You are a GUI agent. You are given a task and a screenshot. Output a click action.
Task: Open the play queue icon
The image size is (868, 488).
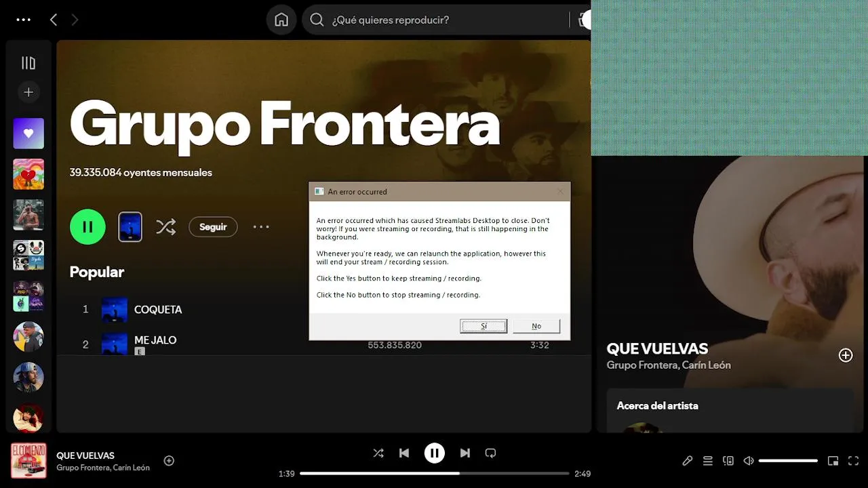pos(708,461)
